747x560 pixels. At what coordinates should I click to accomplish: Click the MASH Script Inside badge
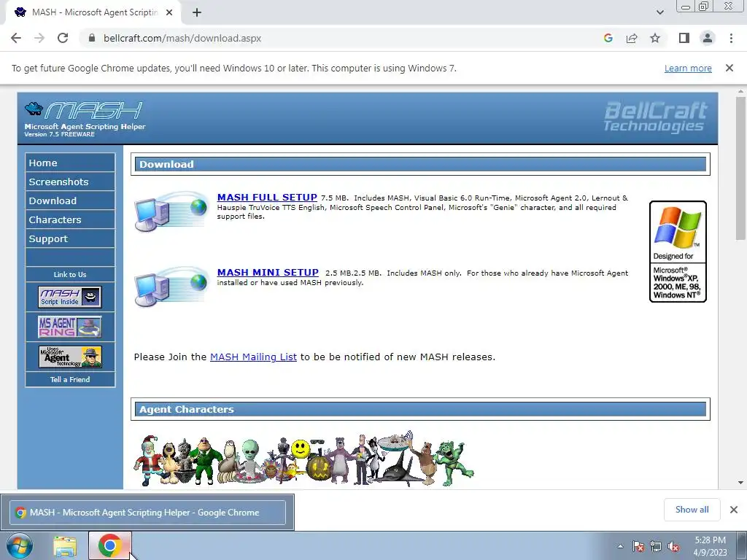coord(70,297)
